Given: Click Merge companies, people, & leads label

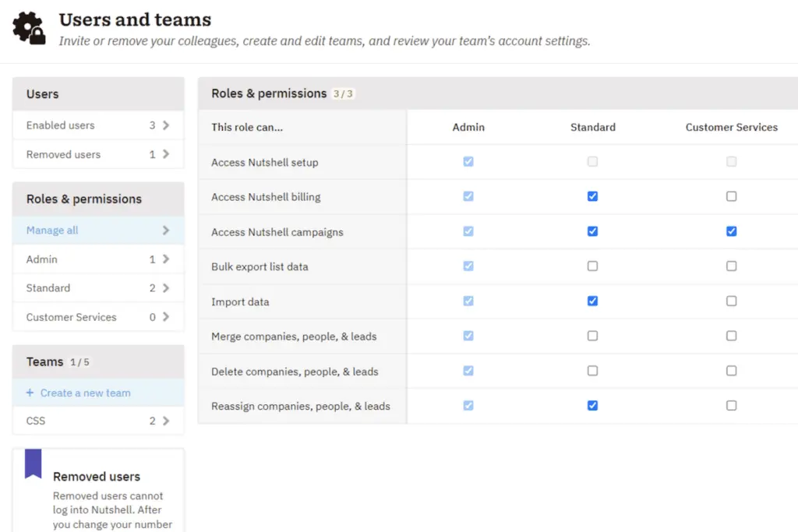Looking at the screenshot, I should coord(294,336).
